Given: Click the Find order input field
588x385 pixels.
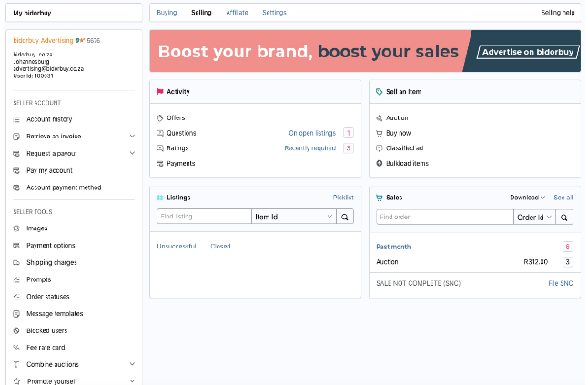Looking at the screenshot, I should (445, 218).
